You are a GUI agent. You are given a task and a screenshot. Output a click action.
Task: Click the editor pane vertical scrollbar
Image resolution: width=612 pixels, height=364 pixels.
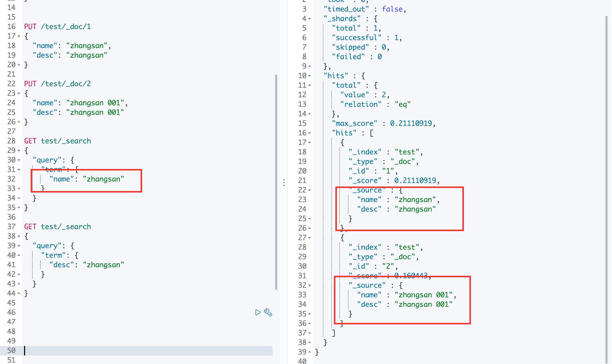(276, 182)
